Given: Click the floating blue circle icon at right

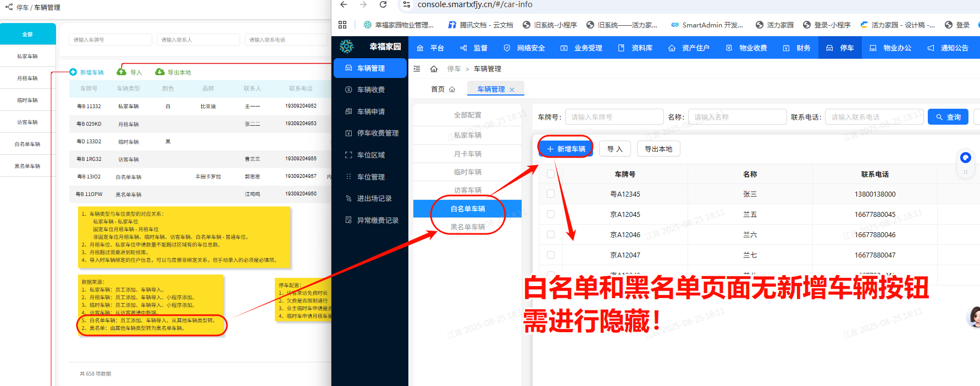Looking at the screenshot, I should (965, 158).
